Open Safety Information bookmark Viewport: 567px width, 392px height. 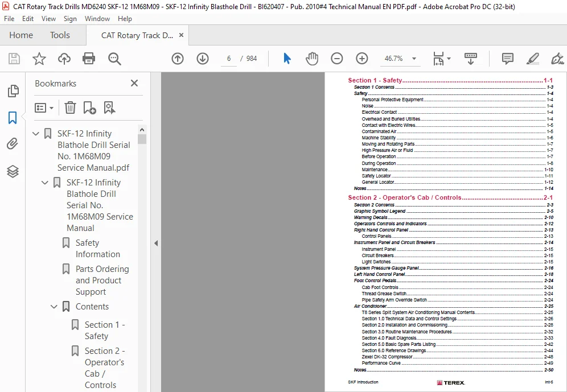98,249
